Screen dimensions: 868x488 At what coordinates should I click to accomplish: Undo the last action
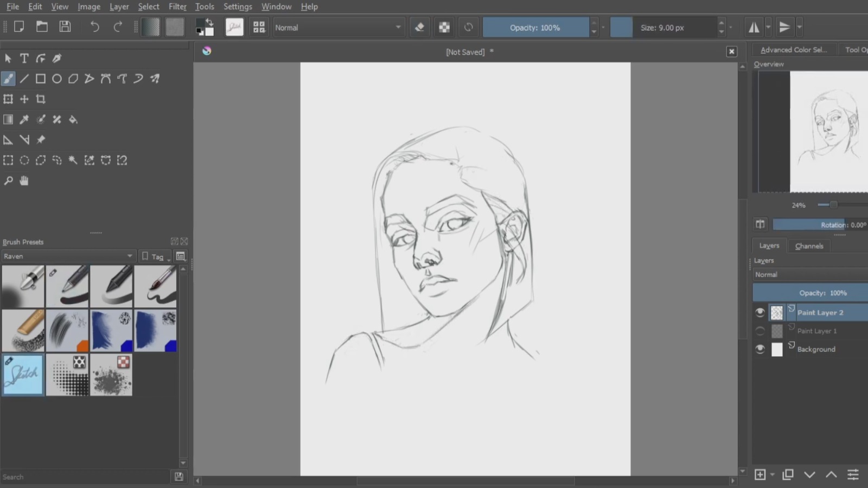94,27
